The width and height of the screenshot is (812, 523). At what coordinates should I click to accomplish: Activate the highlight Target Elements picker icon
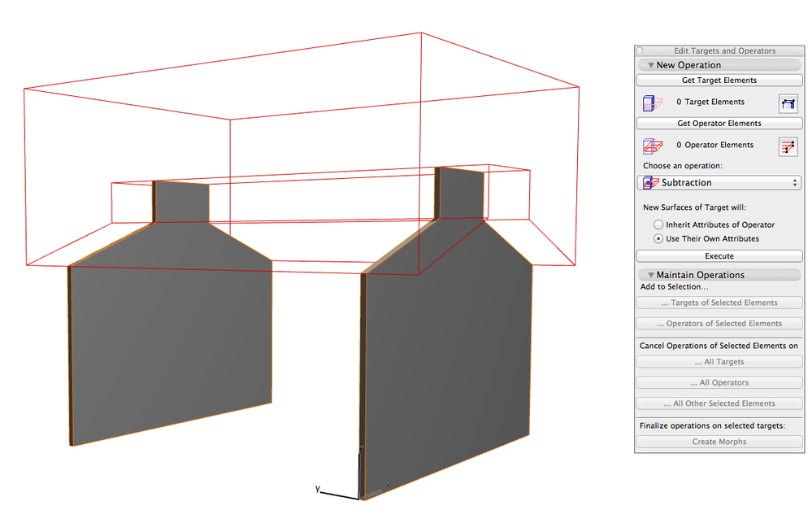click(x=788, y=102)
